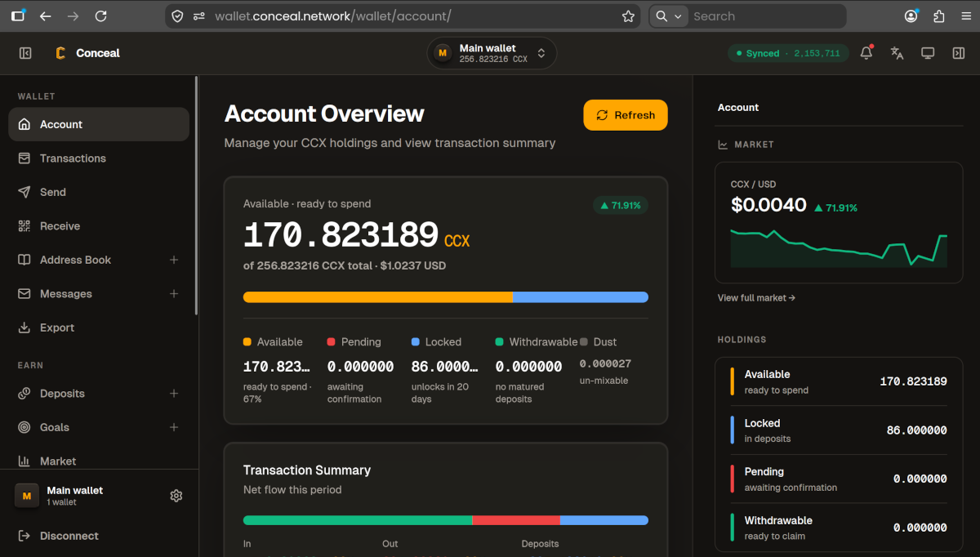Click the CCX / USD price chart

point(839,248)
